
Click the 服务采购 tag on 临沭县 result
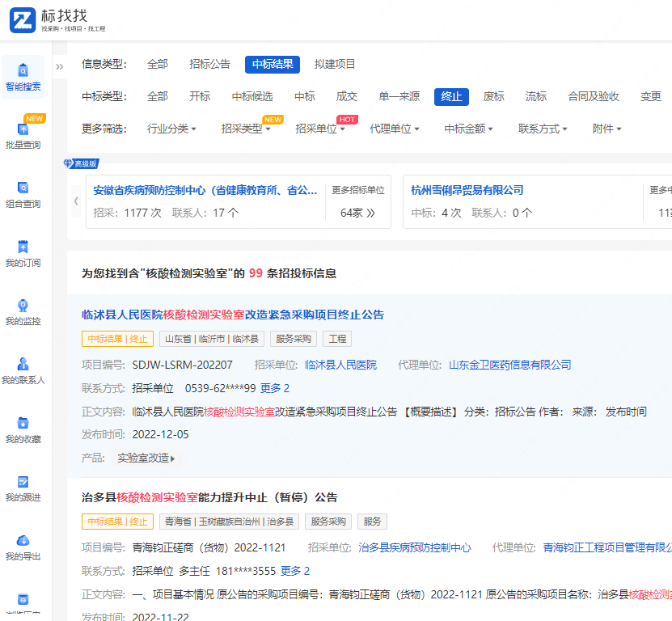[x=294, y=339]
